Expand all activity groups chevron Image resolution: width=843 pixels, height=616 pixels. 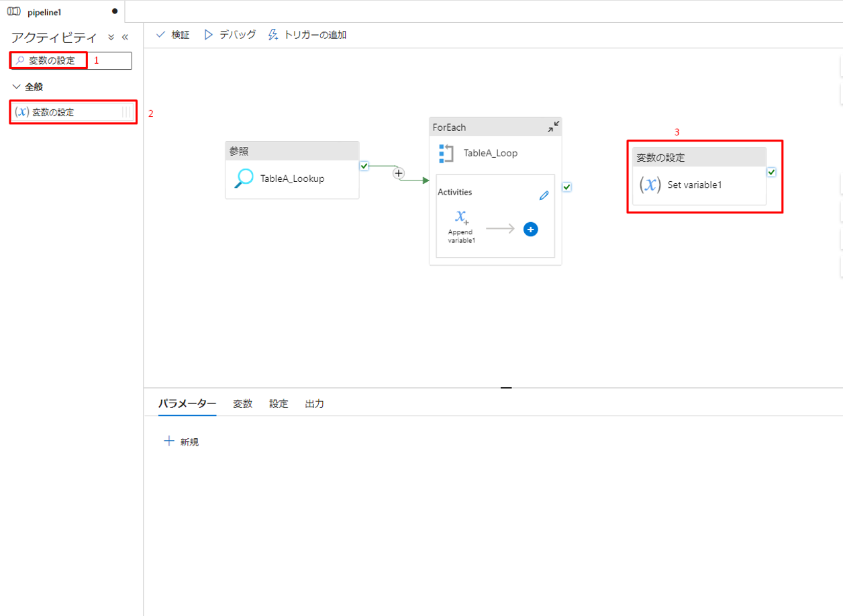pos(111,38)
